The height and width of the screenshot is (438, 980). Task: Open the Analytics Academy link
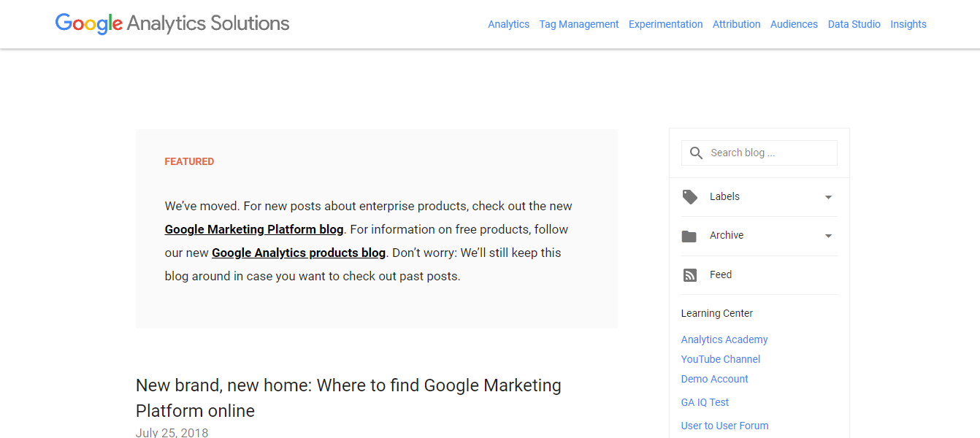pyautogui.click(x=724, y=339)
